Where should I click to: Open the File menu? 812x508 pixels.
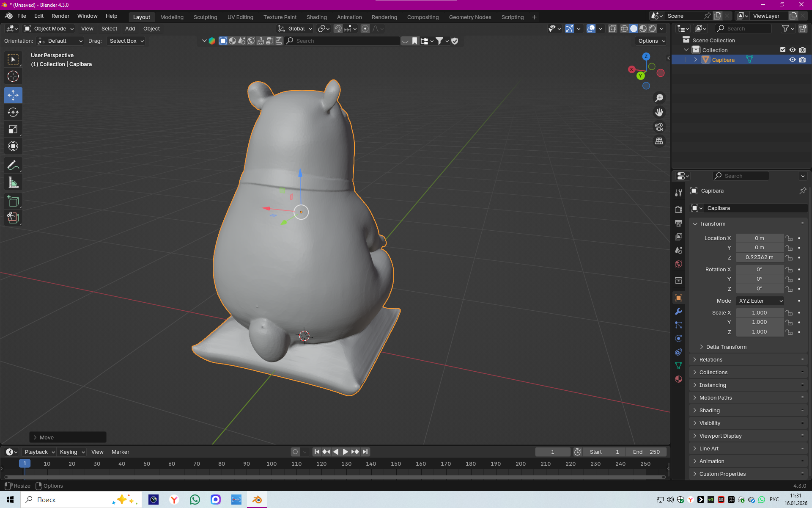coord(22,16)
